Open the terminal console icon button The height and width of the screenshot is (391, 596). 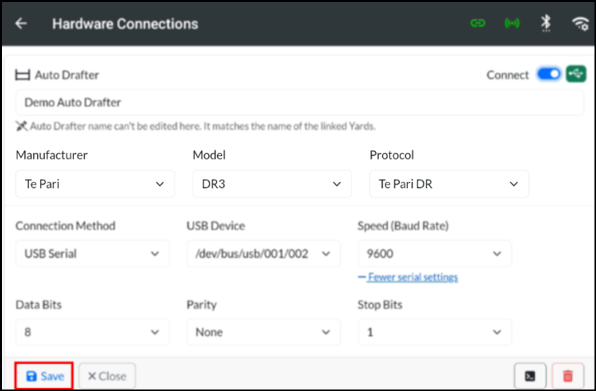coord(530,376)
